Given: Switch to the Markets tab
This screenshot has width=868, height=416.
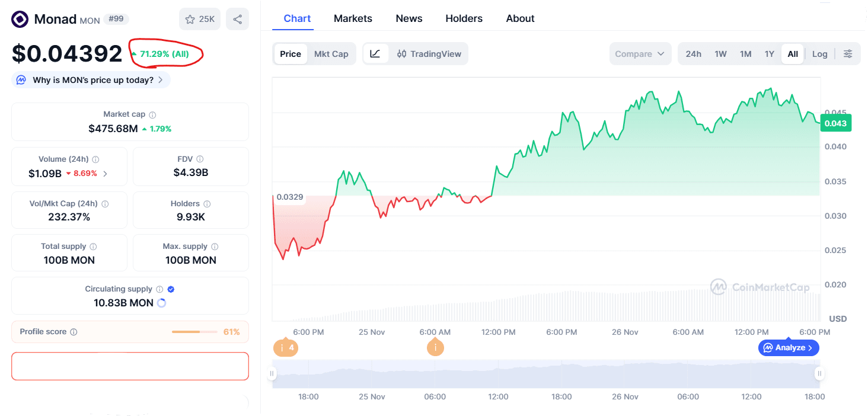Looking at the screenshot, I should (353, 18).
